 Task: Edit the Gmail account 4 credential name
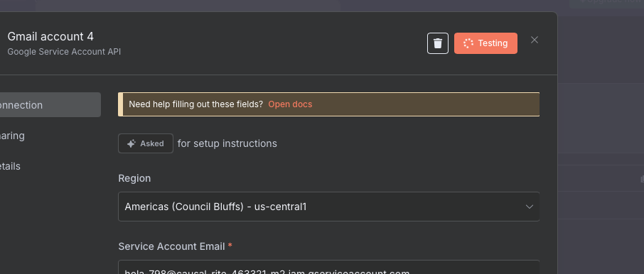click(50, 36)
